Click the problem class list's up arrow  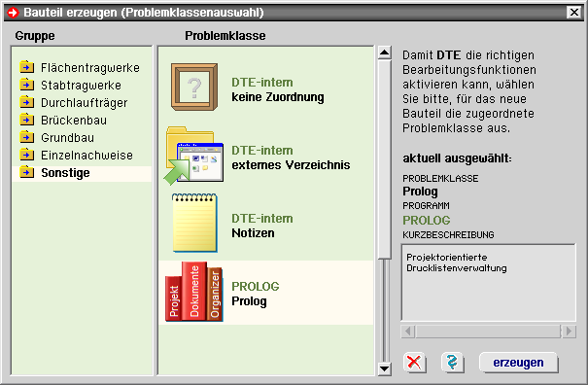tap(384, 52)
